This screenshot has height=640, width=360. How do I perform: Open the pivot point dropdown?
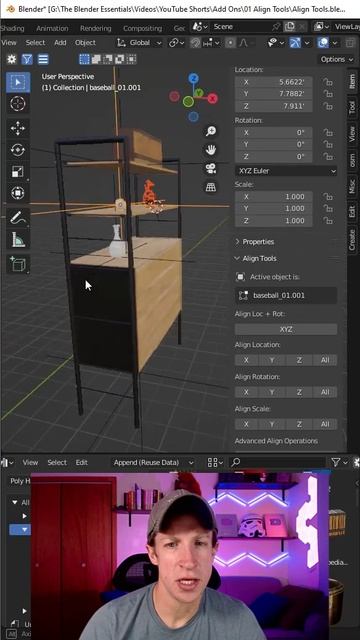(x=177, y=42)
